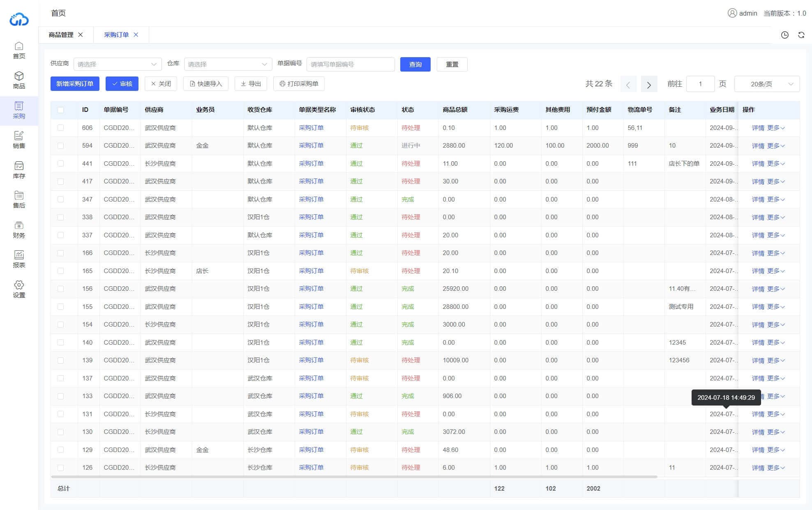Click the 打印采购单 print button
This screenshot has width=812, height=510.
coord(299,83)
